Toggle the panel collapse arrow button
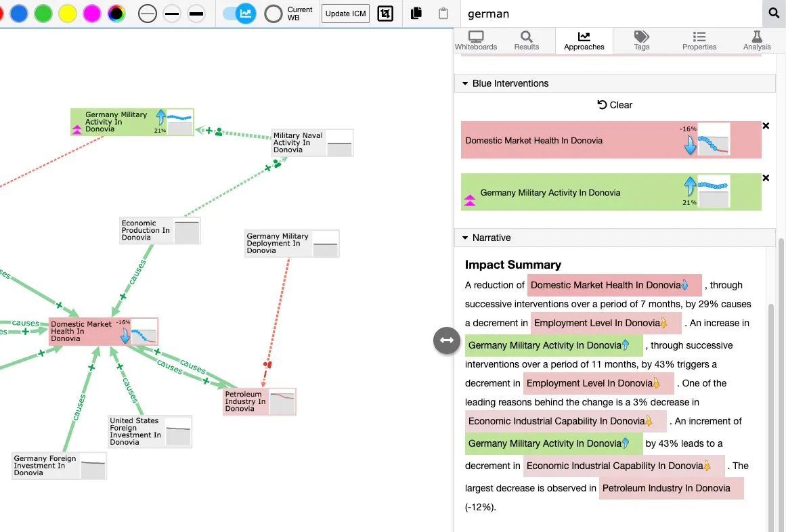The image size is (786, 532). pos(446,340)
